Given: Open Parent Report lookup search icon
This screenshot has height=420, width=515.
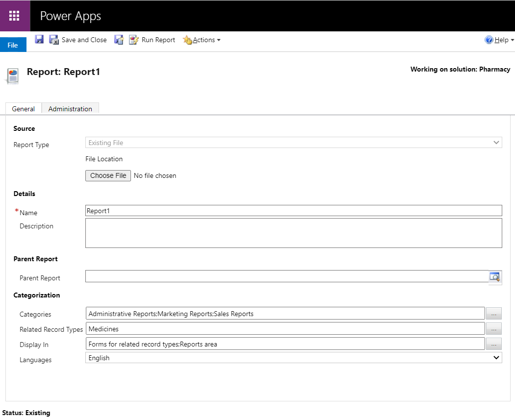Looking at the screenshot, I should [x=494, y=276].
